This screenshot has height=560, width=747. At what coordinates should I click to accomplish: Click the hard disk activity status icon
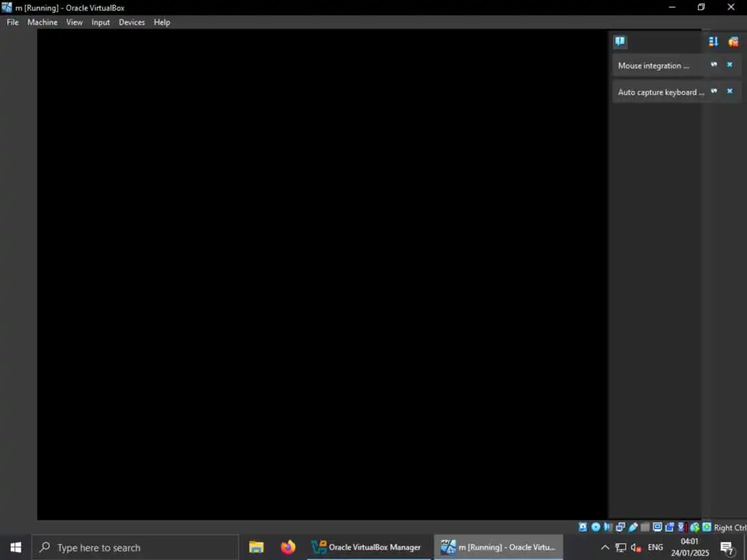click(x=583, y=527)
